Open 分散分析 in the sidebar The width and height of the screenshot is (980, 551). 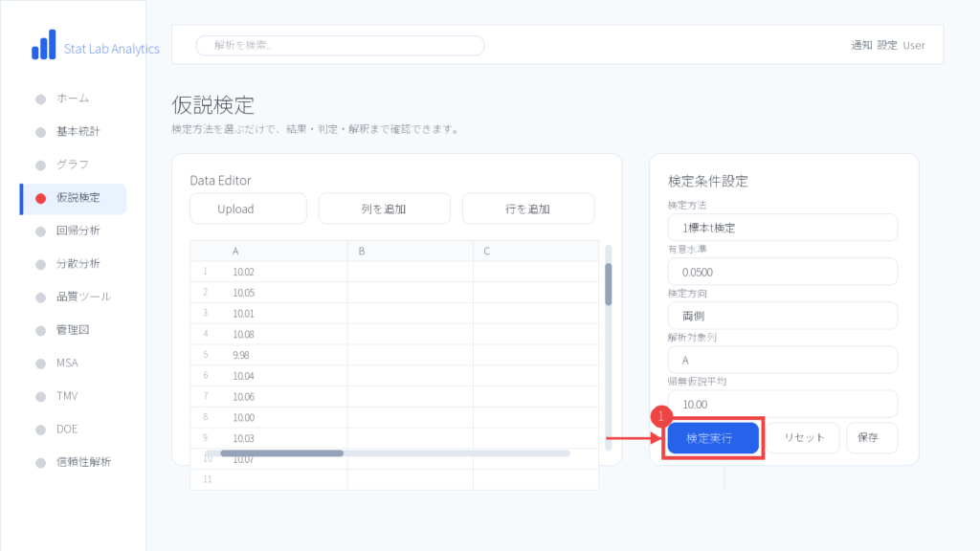73,264
